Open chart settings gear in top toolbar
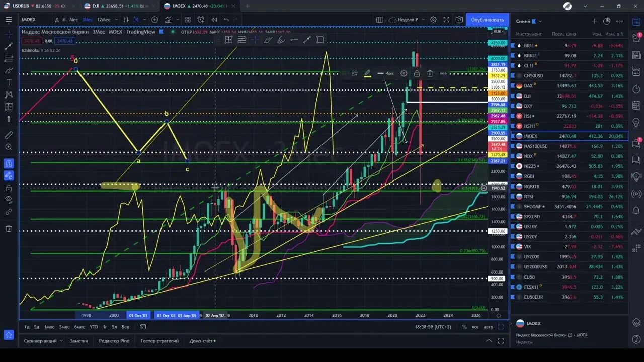This screenshot has height=362, width=644. (x=433, y=20)
